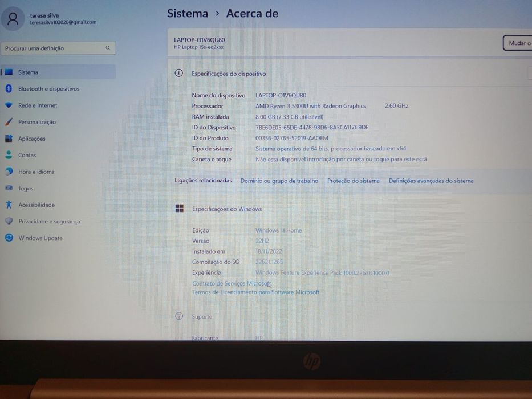Click the LAPTOP-O1V6QU80 name in the top card
Image resolution: width=532 pixels, height=399 pixels.
199,40
